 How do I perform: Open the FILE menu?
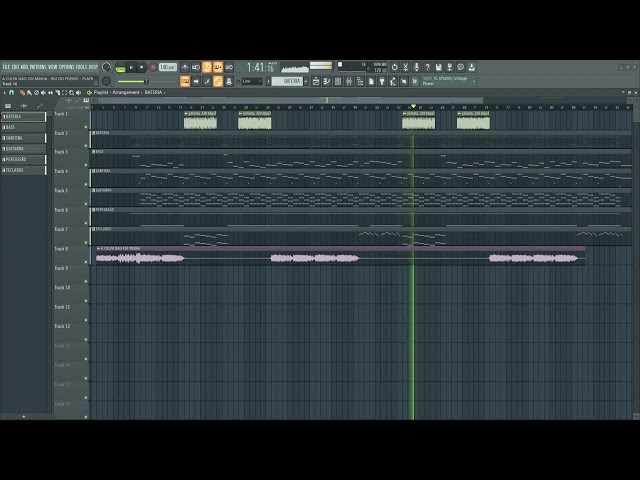click(x=6, y=67)
